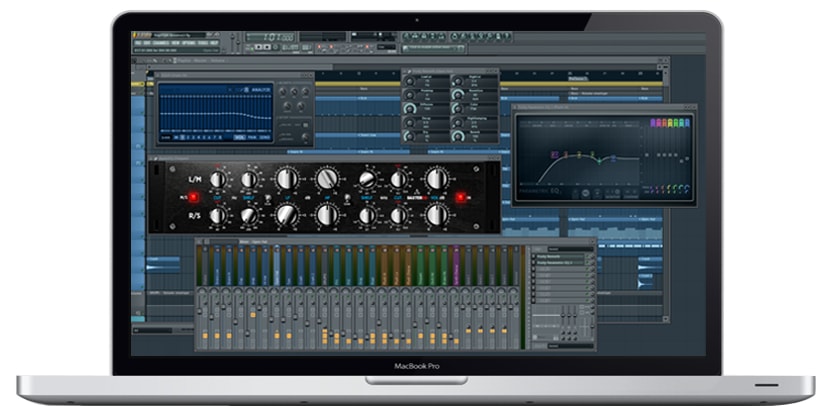Open the VIEW menu
The width and height of the screenshot is (838, 409).
click(176, 43)
